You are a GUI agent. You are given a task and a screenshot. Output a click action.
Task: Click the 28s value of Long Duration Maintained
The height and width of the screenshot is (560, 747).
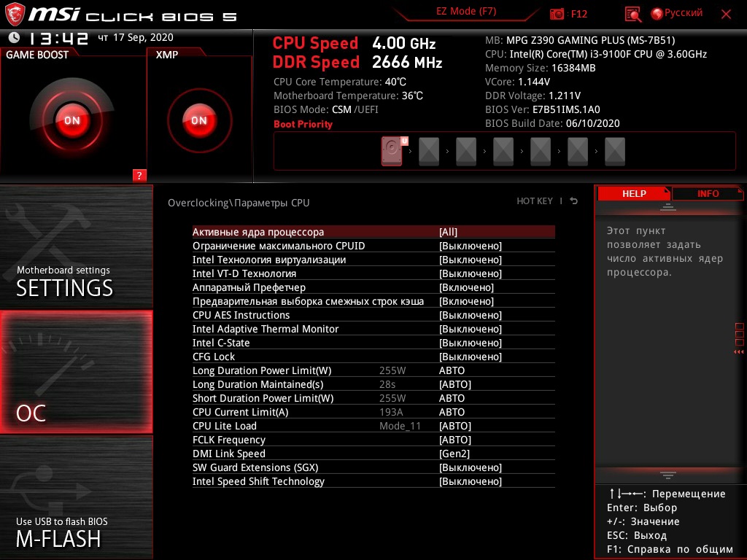[387, 384]
